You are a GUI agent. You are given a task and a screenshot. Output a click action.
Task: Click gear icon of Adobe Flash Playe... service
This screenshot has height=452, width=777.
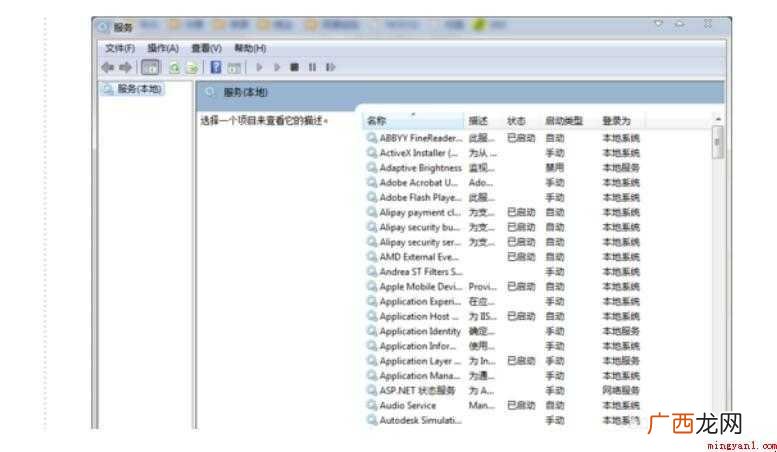click(372, 197)
